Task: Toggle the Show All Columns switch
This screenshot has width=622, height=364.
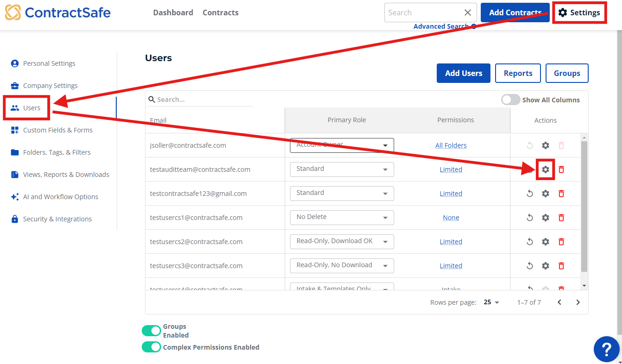Action: point(511,100)
